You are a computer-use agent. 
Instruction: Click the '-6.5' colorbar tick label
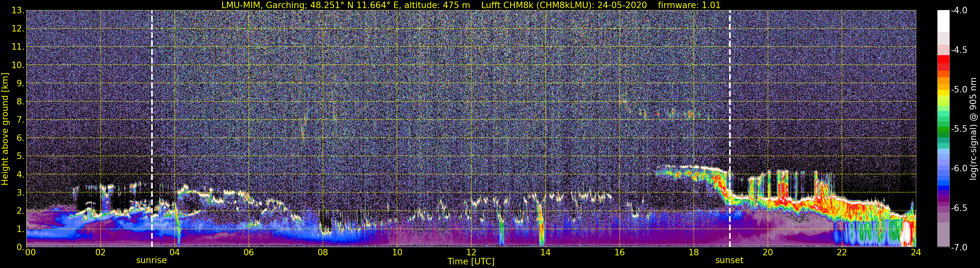tap(959, 208)
